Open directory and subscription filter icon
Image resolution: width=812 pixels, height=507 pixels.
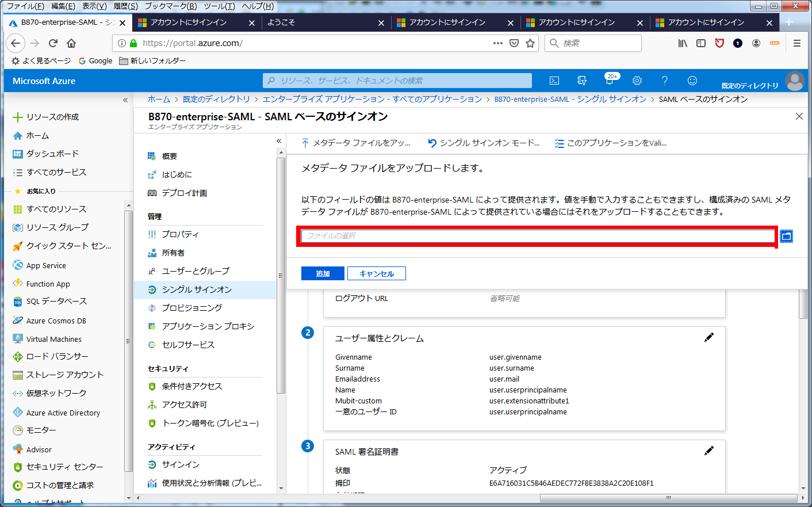pos(582,81)
